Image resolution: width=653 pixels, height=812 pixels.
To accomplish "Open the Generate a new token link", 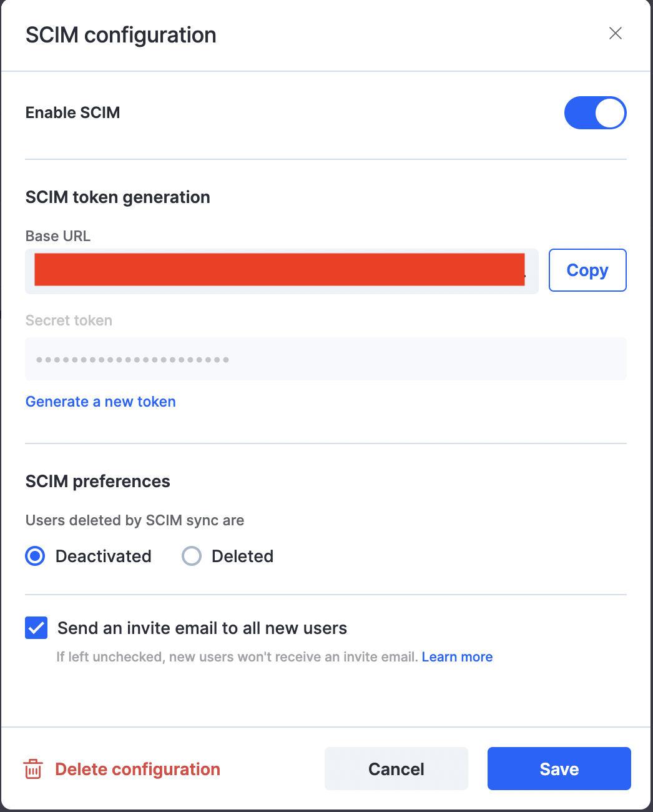I will (101, 402).
